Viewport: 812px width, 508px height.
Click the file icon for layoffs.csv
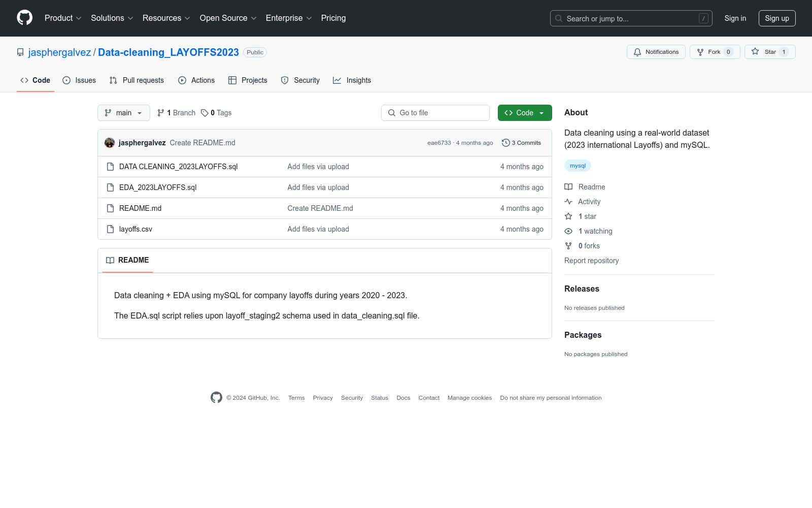tap(110, 229)
